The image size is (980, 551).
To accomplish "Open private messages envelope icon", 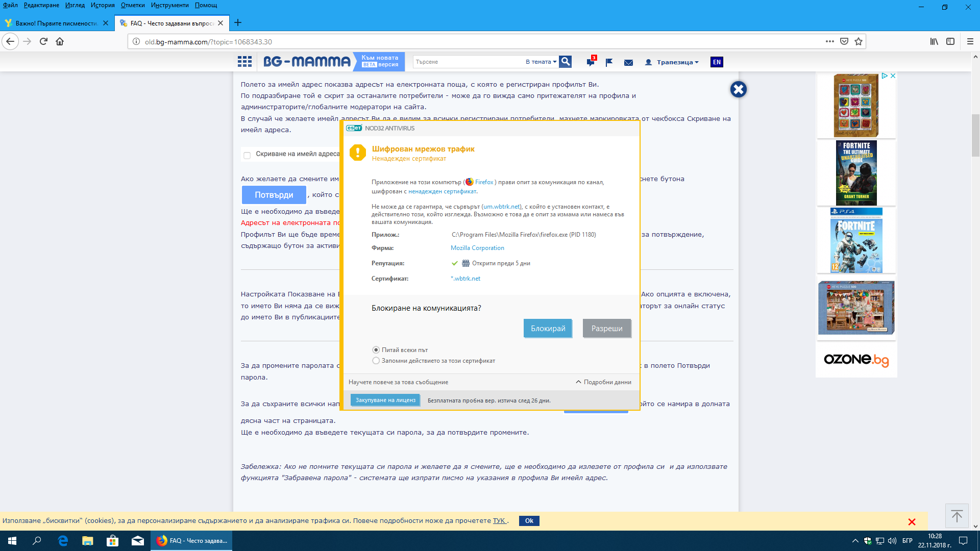I will (628, 62).
